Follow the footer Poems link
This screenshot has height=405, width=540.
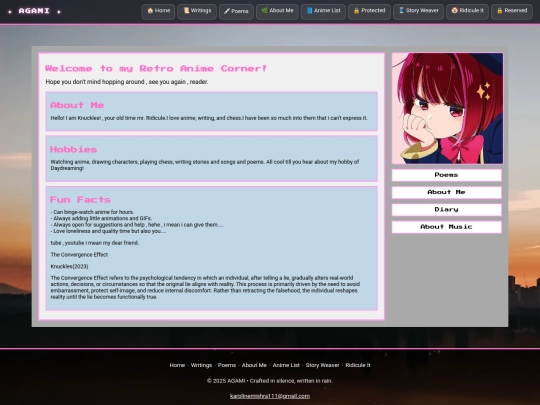(x=227, y=365)
